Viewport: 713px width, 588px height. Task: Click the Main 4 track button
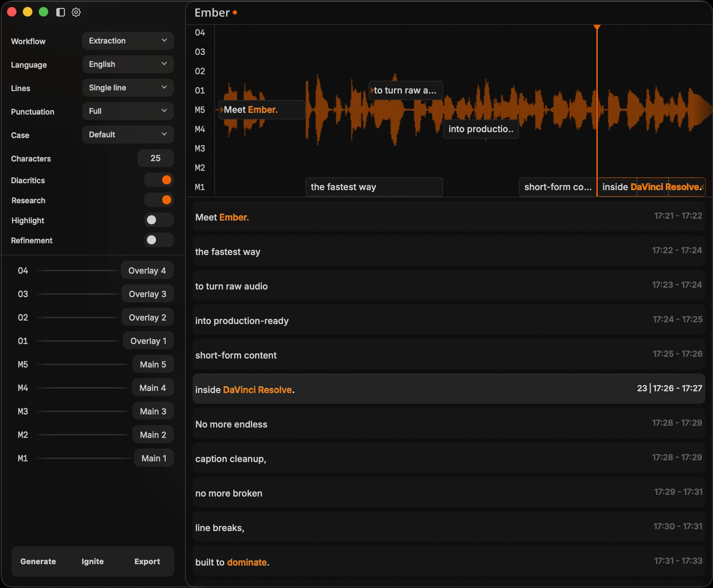coord(153,388)
